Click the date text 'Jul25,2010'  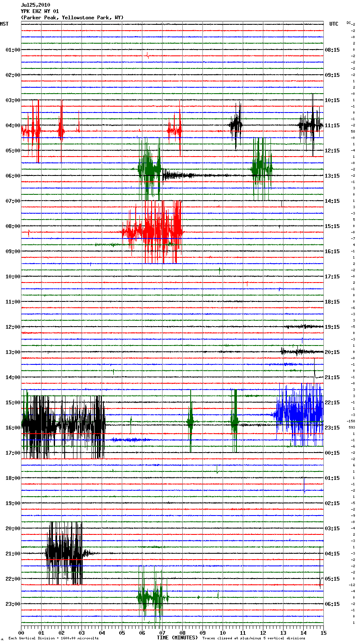[35, 5]
